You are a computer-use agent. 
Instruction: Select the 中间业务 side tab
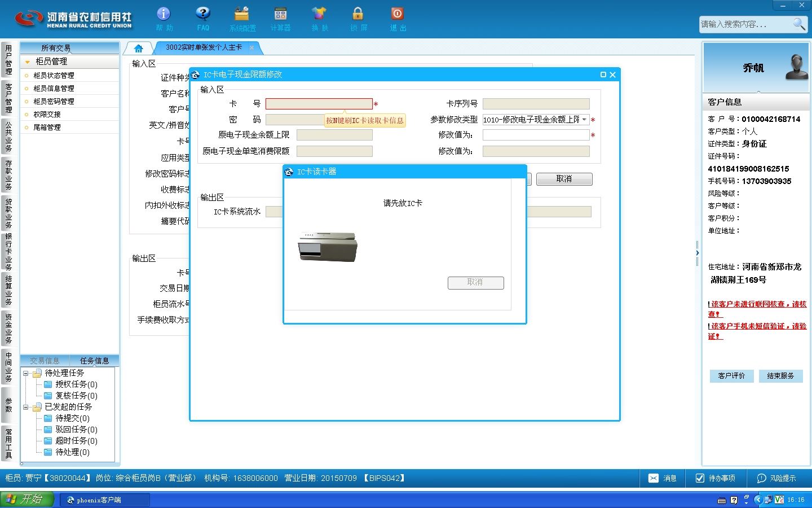click(x=8, y=367)
